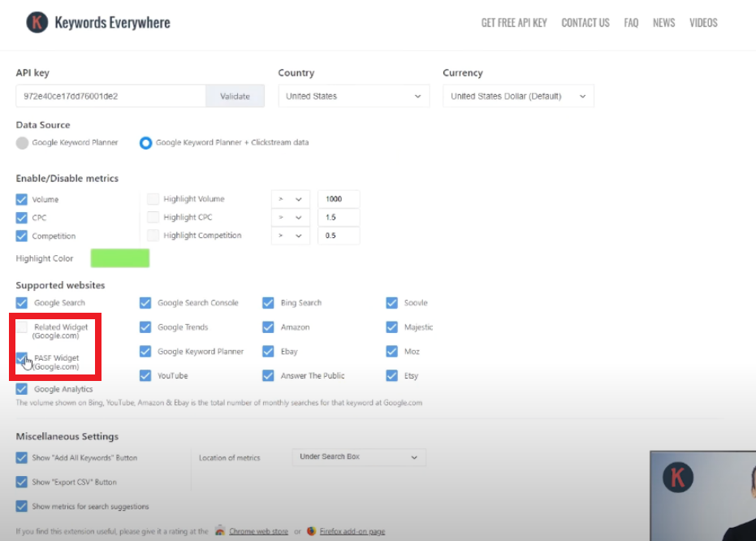Toggle Etsy checkbox
Screen dimensions: 756x541
point(392,375)
